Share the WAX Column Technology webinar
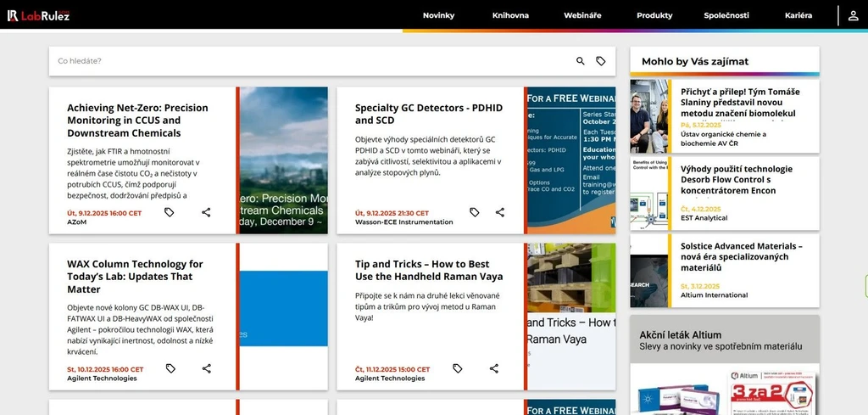Viewport: 868px width, 415px height. pyautogui.click(x=206, y=368)
